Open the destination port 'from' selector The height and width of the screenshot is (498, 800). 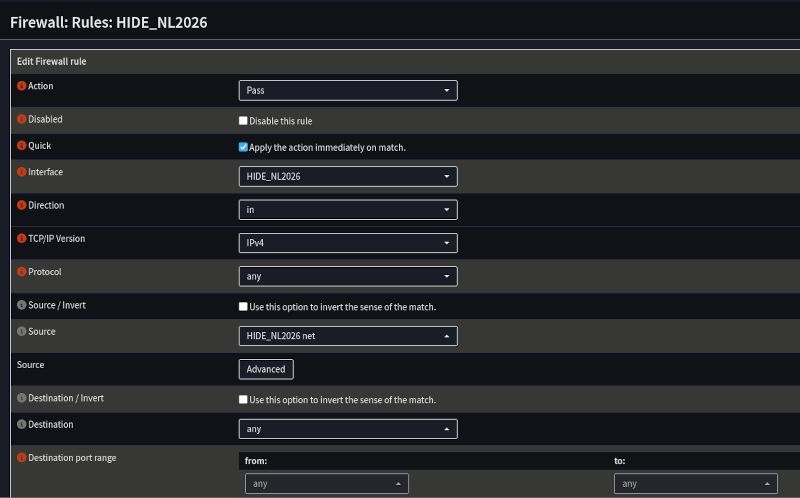coord(326,484)
